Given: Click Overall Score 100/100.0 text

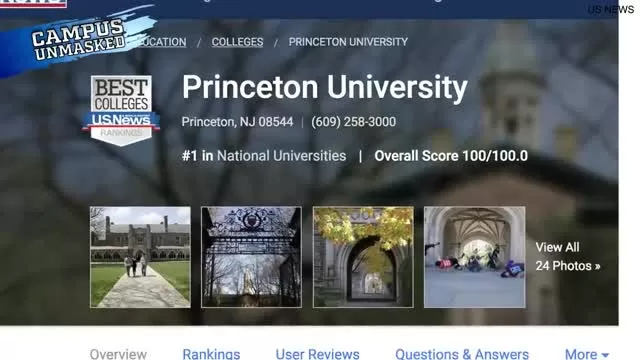Looking at the screenshot, I should pos(451,156).
